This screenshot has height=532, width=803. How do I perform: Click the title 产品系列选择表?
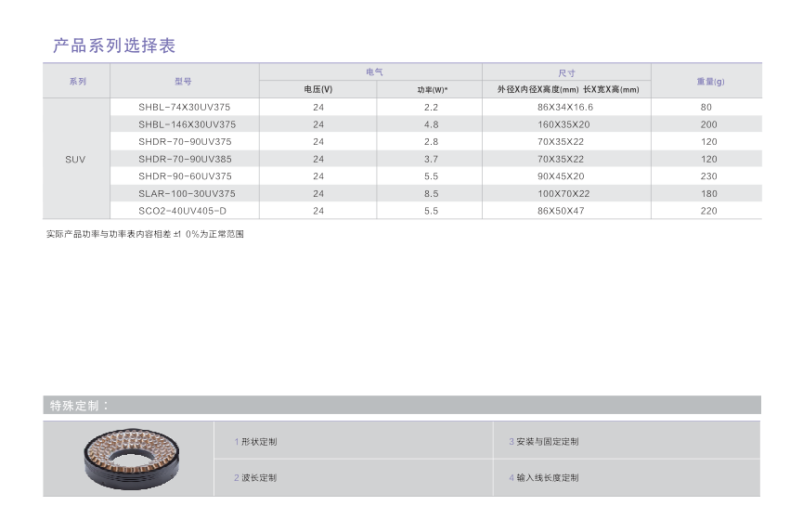coord(114,45)
